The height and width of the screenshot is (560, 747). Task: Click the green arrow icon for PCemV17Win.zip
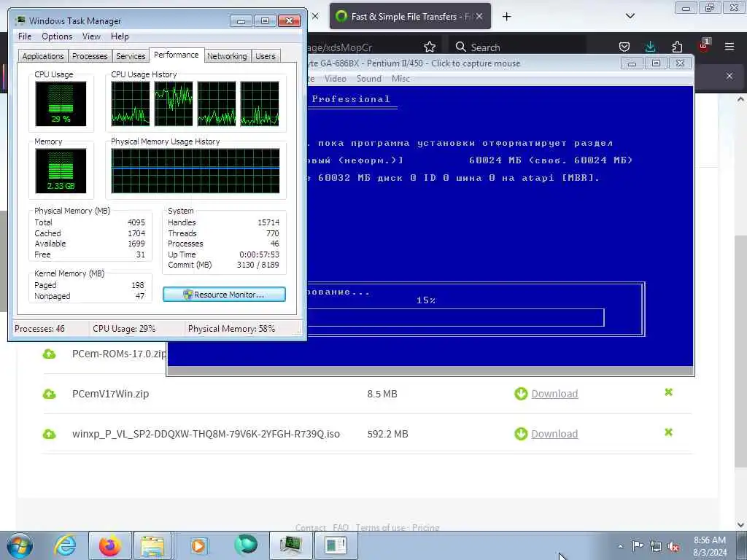(521, 394)
